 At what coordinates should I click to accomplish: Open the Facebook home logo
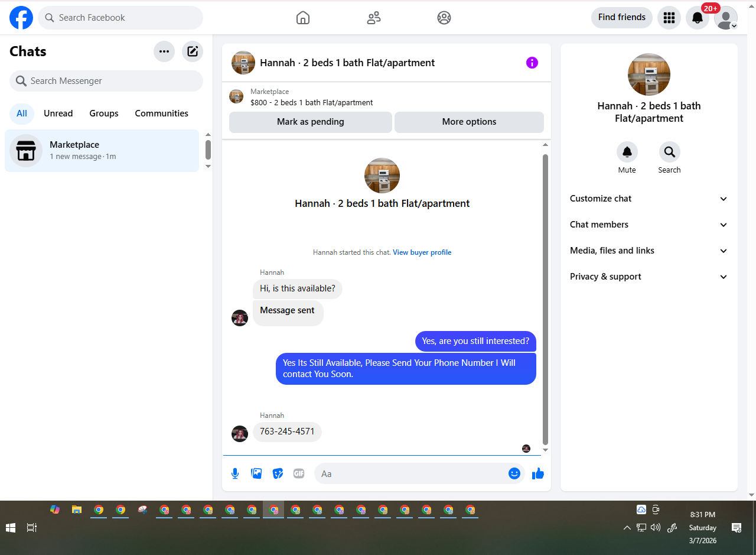click(x=21, y=18)
